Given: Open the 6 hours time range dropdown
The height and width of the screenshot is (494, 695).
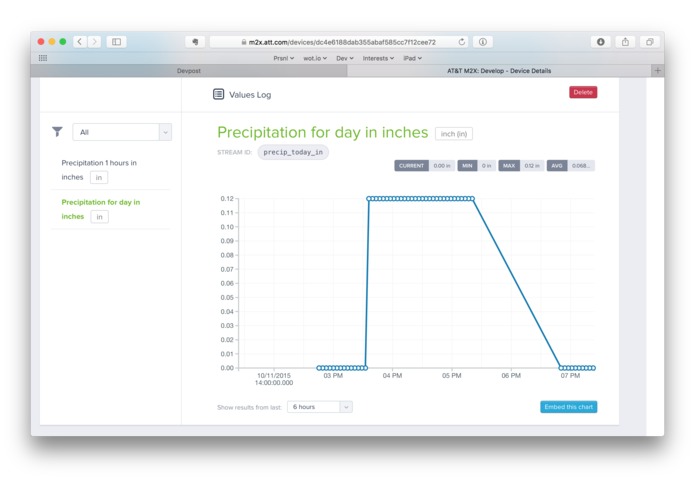Looking at the screenshot, I should (x=320, y=407).
